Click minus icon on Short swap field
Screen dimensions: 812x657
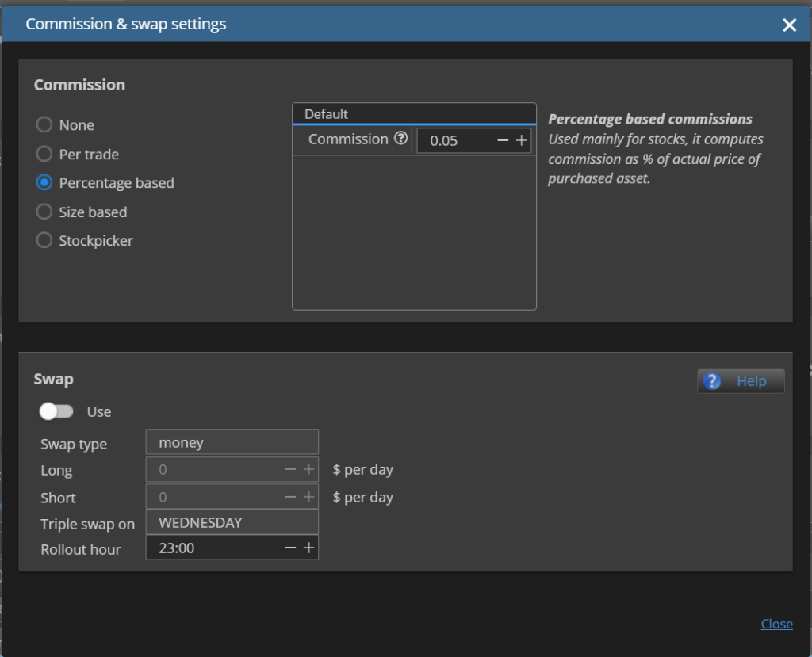point(290,497)
